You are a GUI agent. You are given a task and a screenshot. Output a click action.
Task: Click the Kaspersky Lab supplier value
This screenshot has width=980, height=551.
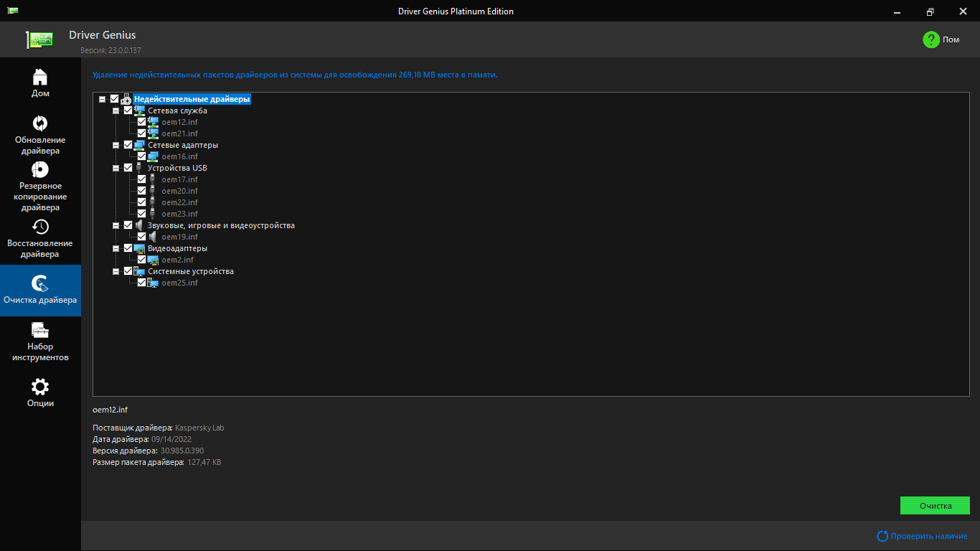coord(199,428)
